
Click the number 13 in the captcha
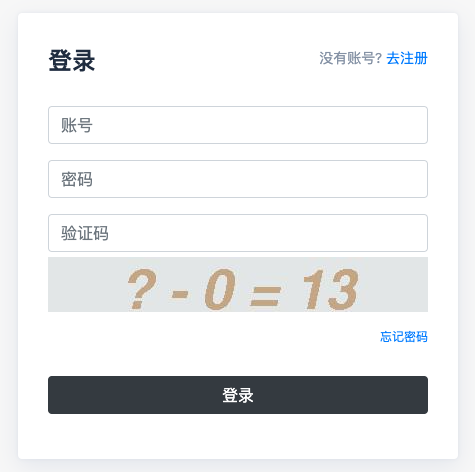point(330,289)
